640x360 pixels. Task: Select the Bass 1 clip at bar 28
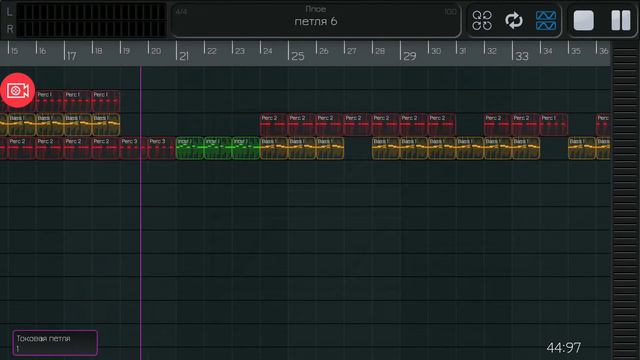[386, 148]
